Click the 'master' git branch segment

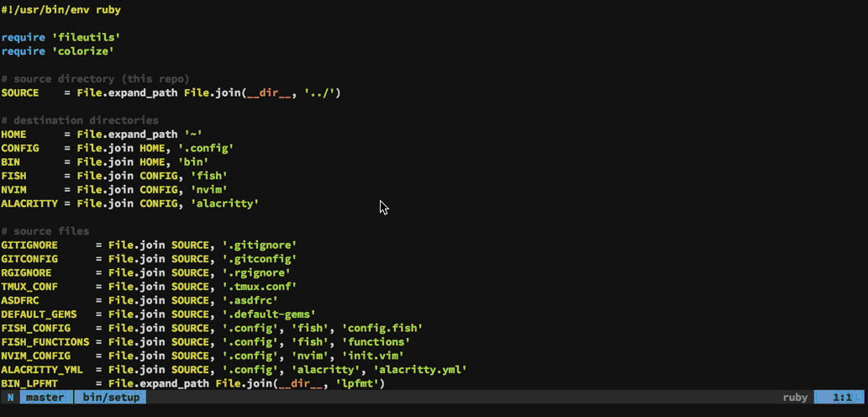tap(45, 397)
